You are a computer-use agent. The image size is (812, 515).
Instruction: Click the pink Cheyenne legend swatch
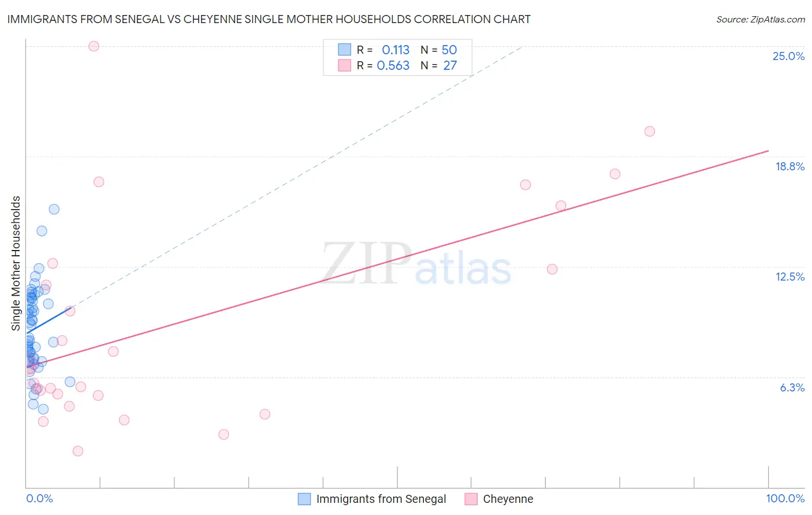[471, 499]
